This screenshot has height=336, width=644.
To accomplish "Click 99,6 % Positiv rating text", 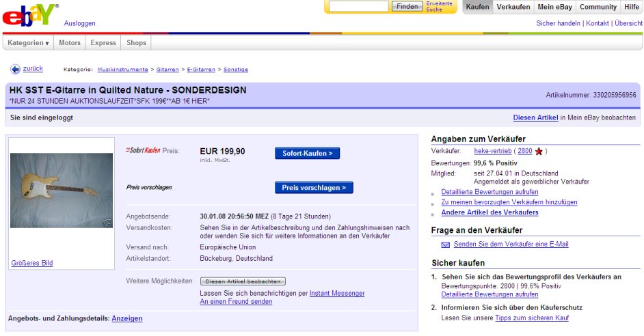I will click(x=496, y=163).
